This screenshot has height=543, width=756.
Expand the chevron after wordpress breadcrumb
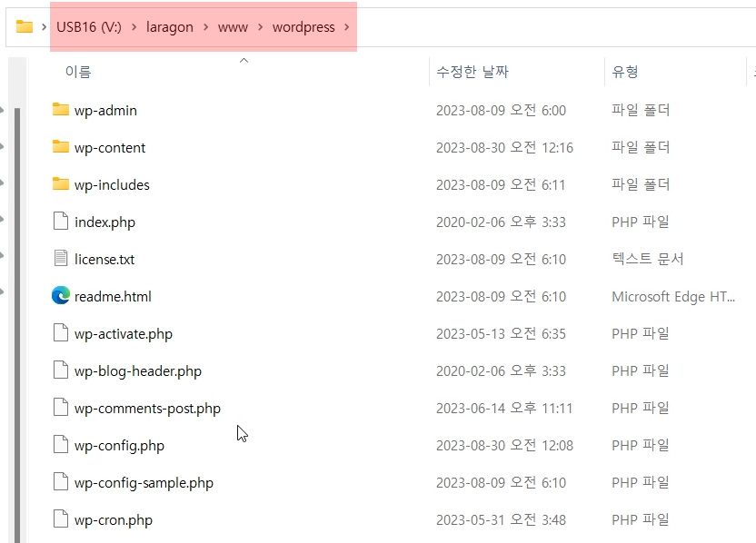(347, 27)
